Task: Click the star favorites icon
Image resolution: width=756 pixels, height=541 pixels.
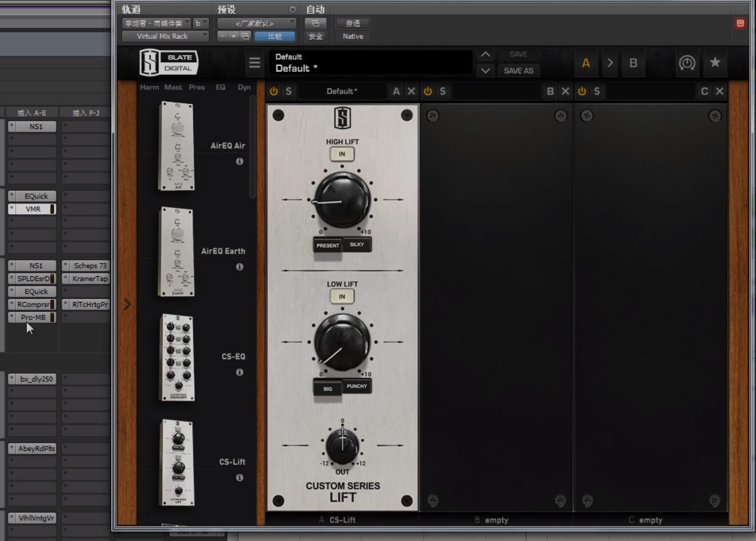Action: pyautogui.click(x=715, y=63)
